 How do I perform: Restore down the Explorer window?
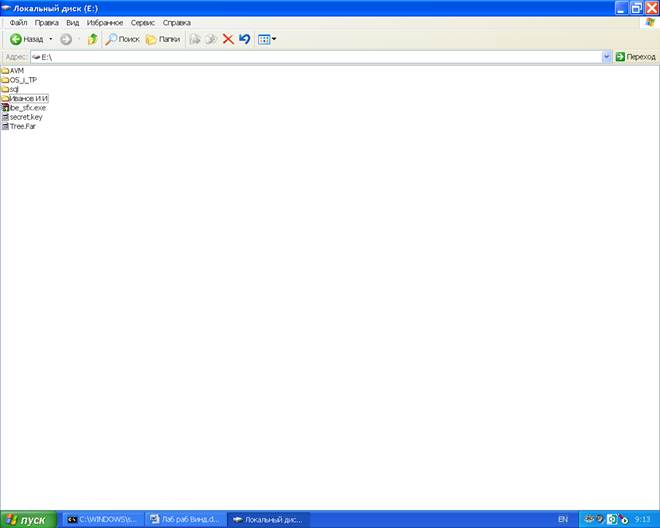point(636,8)
